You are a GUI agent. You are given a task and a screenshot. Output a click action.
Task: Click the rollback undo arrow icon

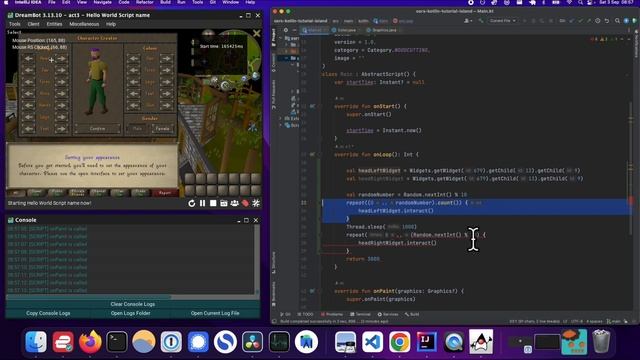607,20
